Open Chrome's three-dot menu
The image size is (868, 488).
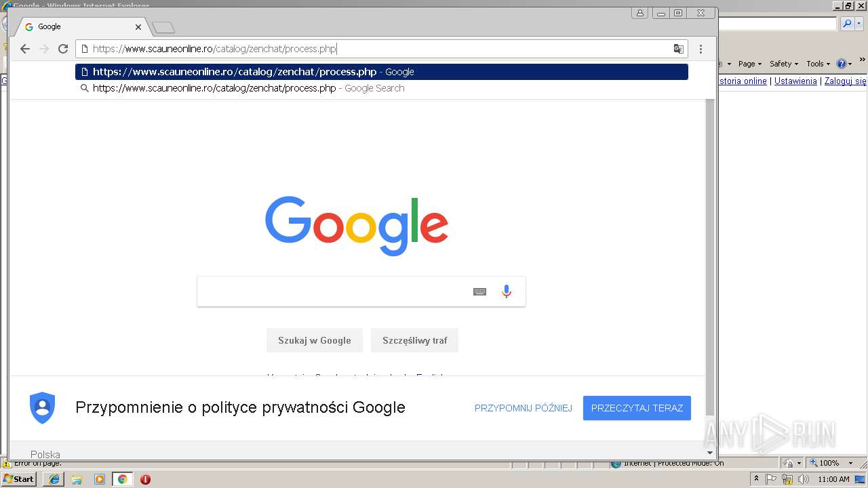click(x=701, y=49)
